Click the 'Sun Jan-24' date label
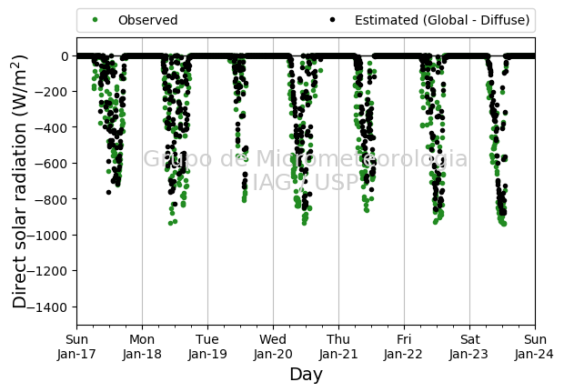 535,347
